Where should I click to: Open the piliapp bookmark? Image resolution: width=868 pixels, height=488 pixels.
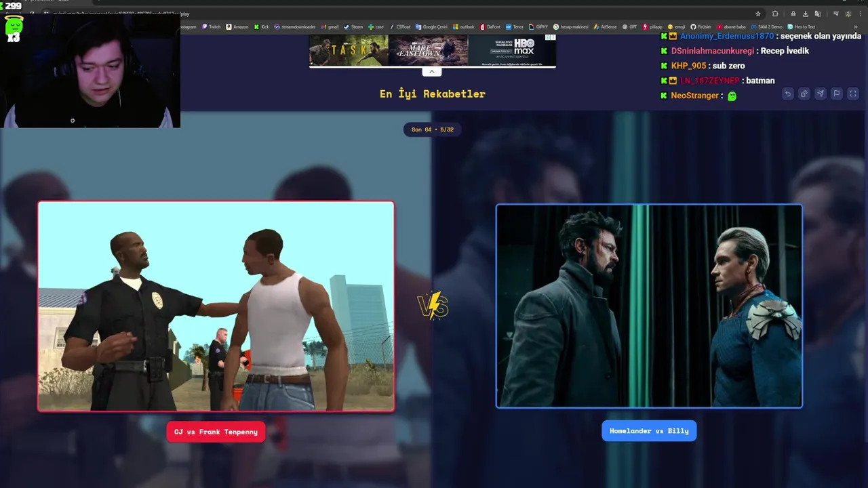(652, 27)
